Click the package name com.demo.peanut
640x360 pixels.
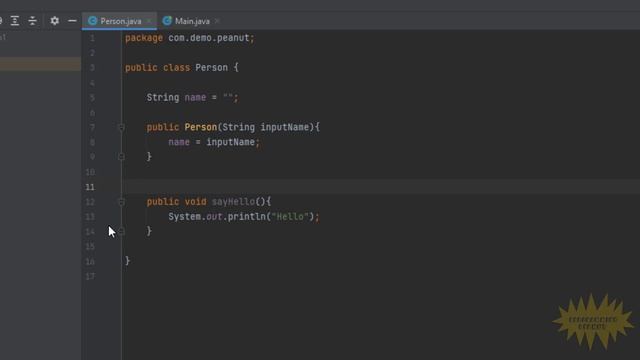pyautogui.click(x=209, y=38)
